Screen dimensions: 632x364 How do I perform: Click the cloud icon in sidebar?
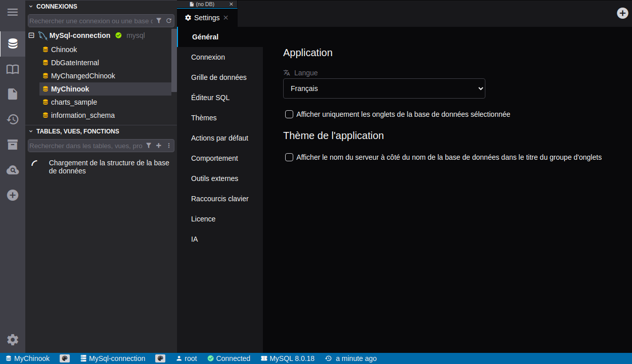[x=13, y=170]
